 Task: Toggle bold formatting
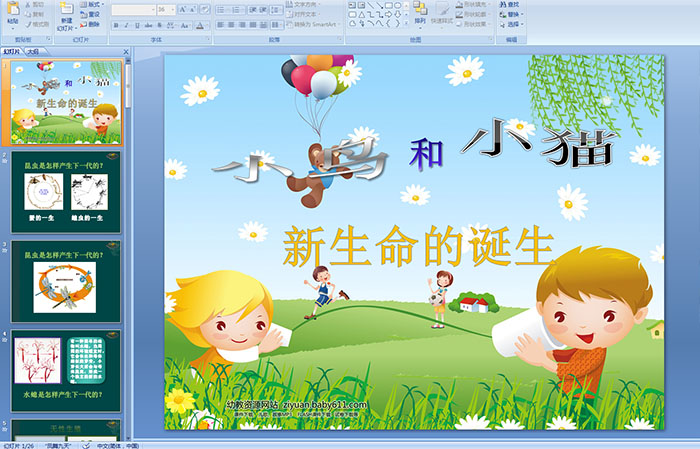click(x=113, y=25)
